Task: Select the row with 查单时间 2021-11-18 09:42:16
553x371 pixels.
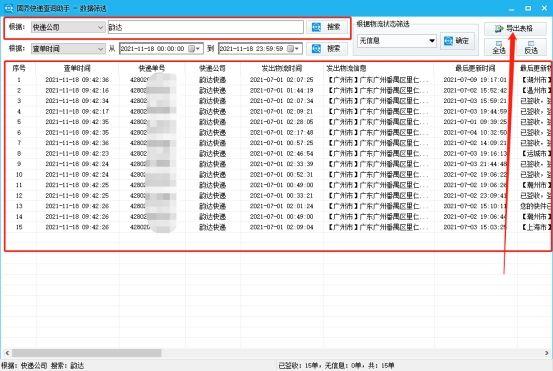Action: (77, 90)
